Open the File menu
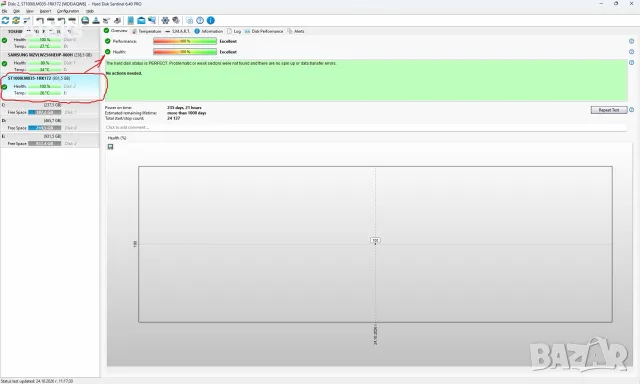Viewport: 640px width, 384px height. [4, 11]
